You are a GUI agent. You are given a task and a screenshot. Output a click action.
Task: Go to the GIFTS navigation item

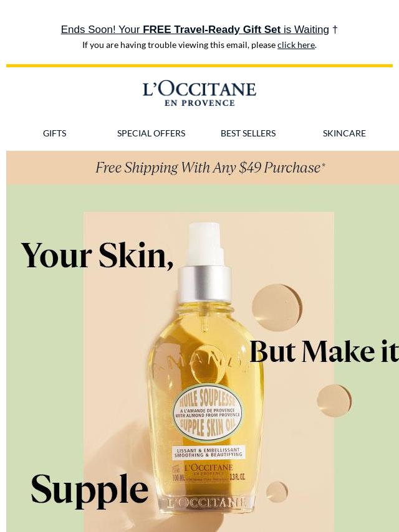pos(55,133)
